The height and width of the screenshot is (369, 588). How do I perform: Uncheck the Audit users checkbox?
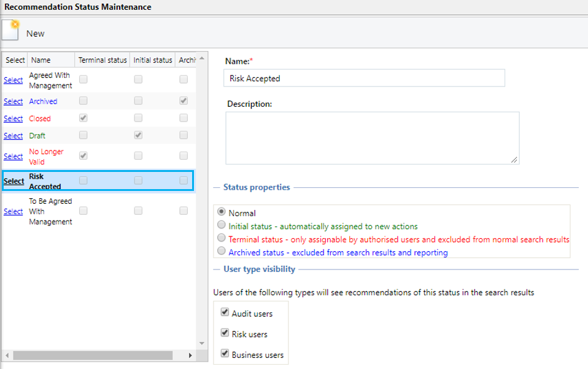tap(225, 312)
